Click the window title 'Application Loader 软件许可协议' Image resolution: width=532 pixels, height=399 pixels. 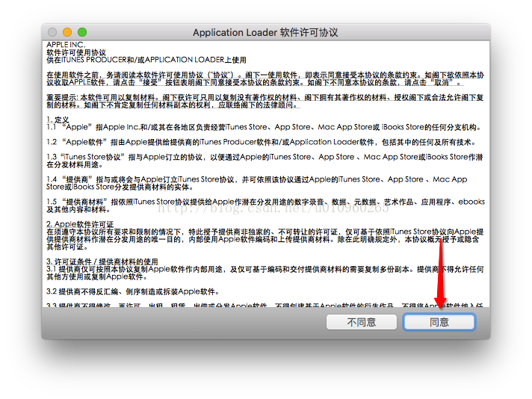pos(265,33)
